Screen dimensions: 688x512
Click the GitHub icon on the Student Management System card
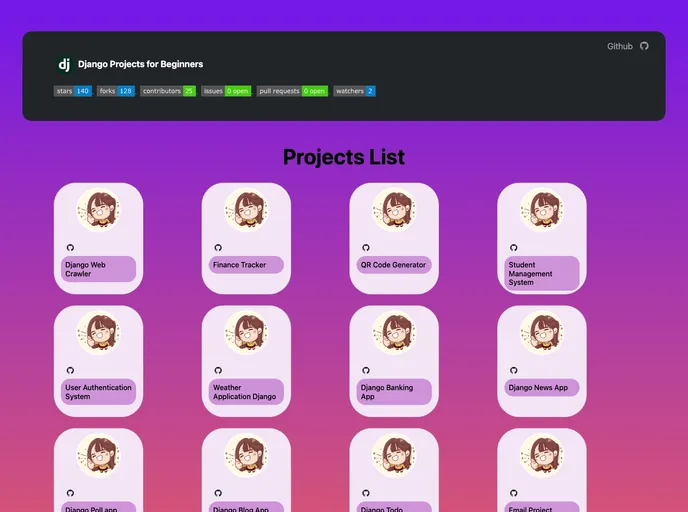tap(514, 247)
